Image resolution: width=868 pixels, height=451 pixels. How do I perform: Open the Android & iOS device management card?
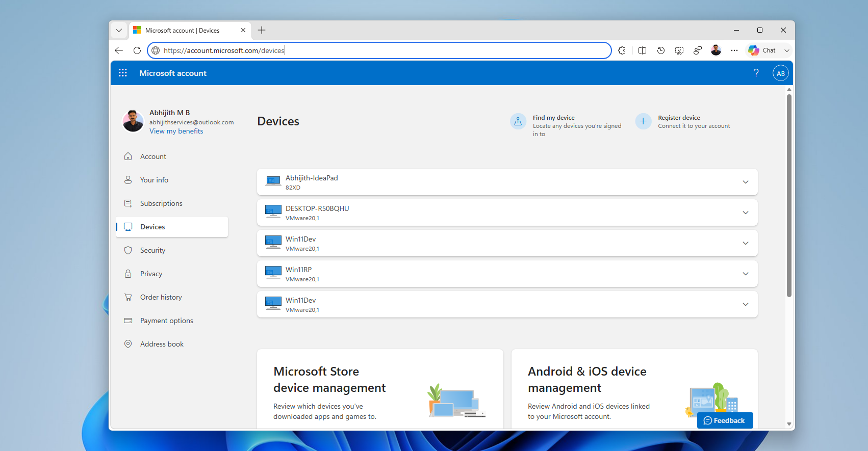[x=634, y=389]
